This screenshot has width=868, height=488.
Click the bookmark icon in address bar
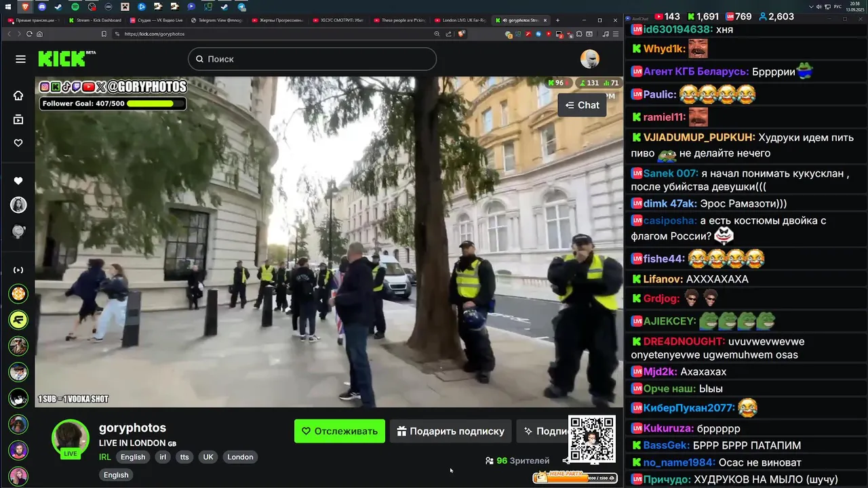[104, 34]
